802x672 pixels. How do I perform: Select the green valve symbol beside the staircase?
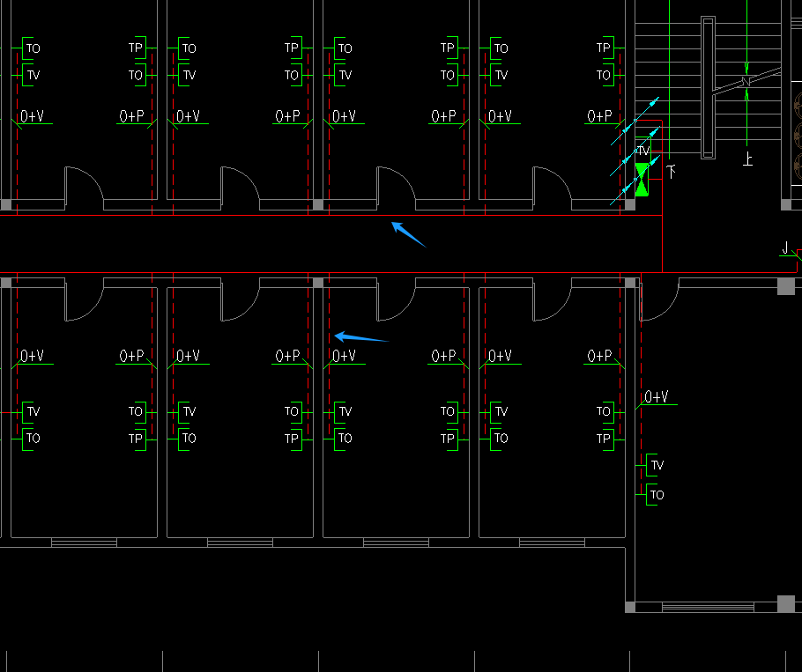pos(642,180)
